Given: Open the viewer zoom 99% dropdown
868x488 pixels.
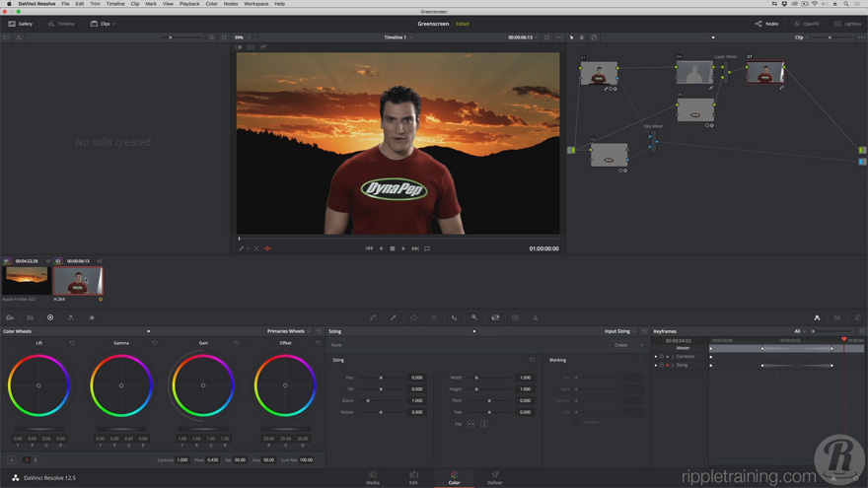Looking at the screenshot, I should tap(242, 37).
